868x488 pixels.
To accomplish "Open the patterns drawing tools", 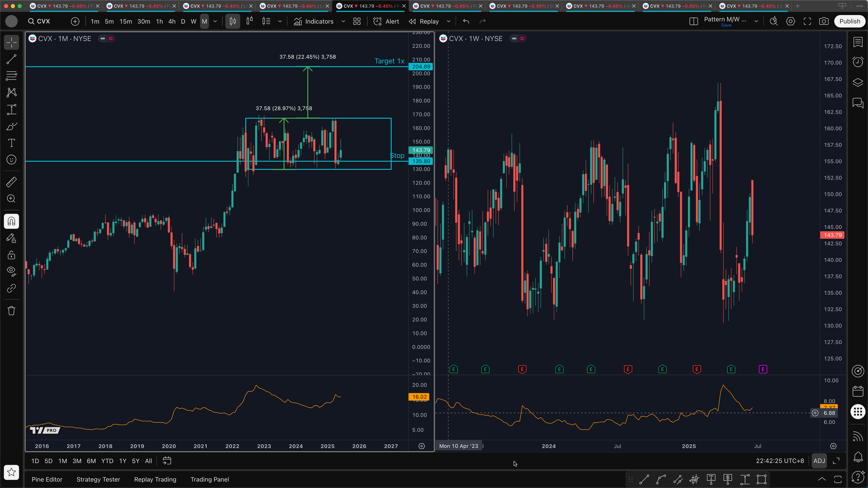I will tap(12, 93).
